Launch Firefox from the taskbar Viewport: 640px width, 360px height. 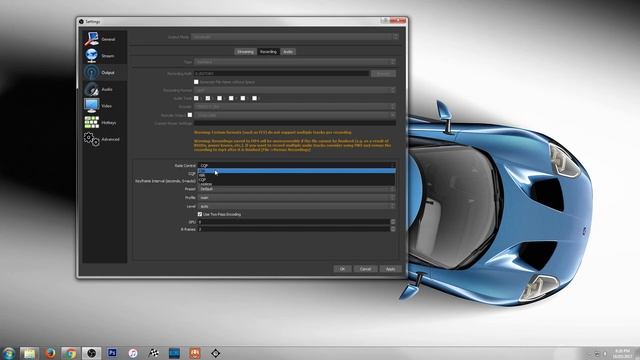point(50,353)
